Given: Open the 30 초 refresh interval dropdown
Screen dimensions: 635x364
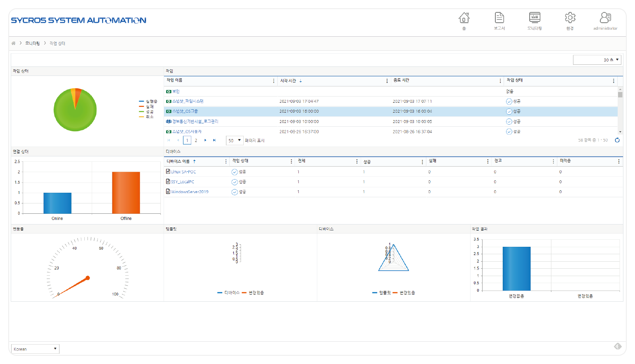Looking at the screenshot, I should click(x=597, y=60).
